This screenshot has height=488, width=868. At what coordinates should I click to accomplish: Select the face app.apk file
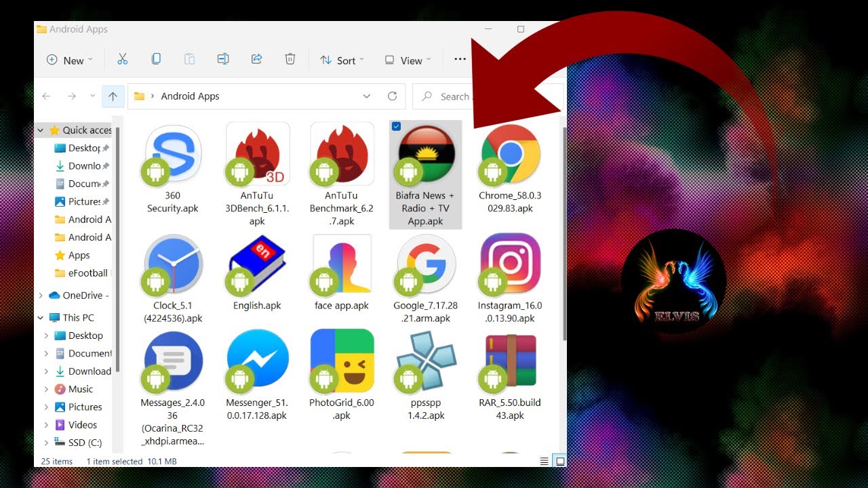(x=342, y=273)
